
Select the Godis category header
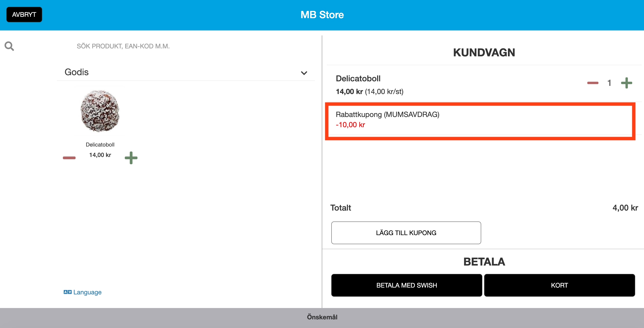click(186, 72)
